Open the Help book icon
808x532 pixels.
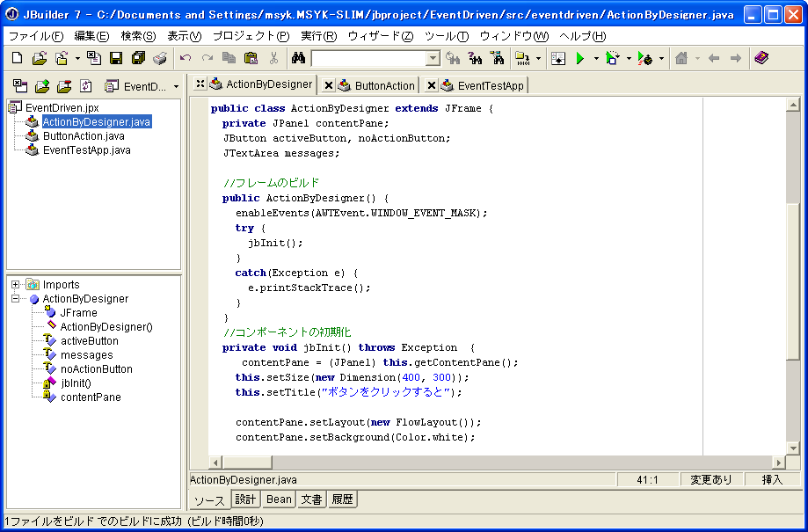coord(761,58)
